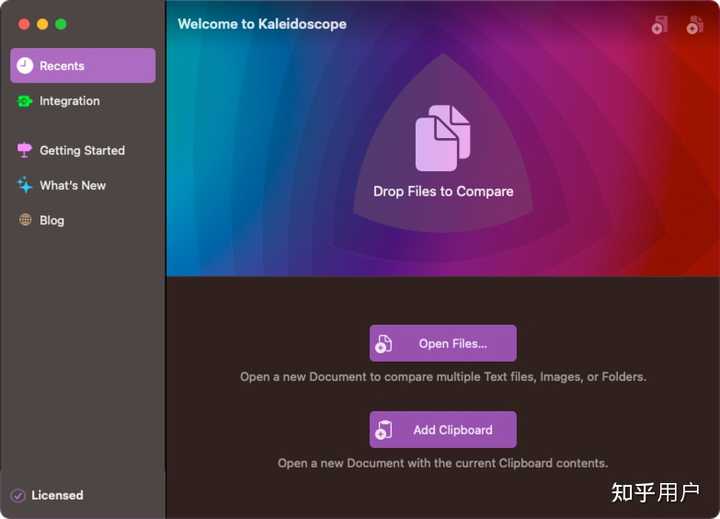The width and height of the screenshot is (720, 519).
Task: Click the new document icon in title bar
Action: point(659,25)
